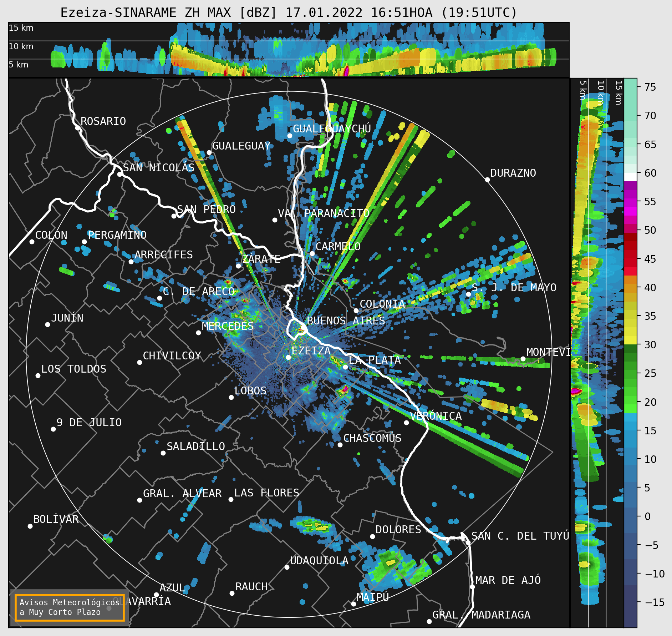Click the SAN NICOLÁS city label
Viewport: 672px width, 636px height.
click(x=159, y=168)
